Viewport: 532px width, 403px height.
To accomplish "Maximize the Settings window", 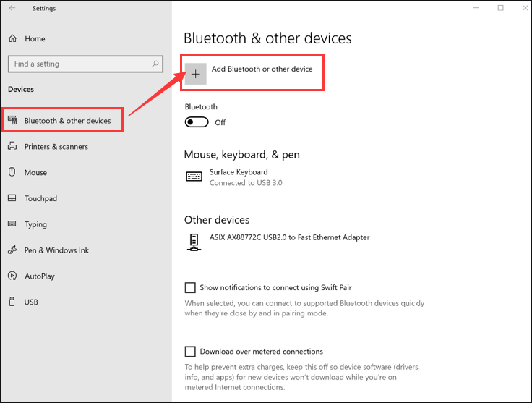I will 500,8.
